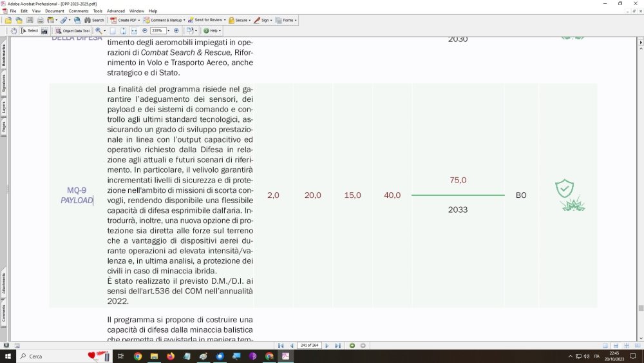This screenshot has width=644, height=363.
Task: Toggle the Object Data Tool
Action: coord(73,30)
